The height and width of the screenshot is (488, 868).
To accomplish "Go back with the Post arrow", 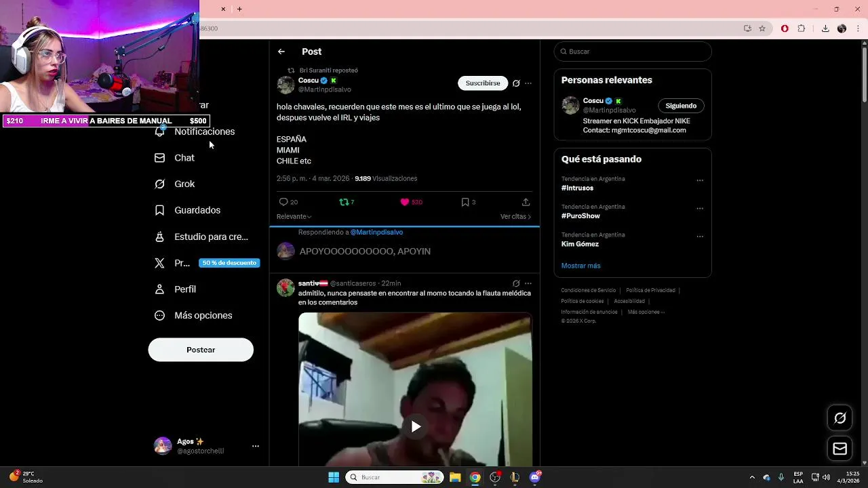I will (281, 52).
